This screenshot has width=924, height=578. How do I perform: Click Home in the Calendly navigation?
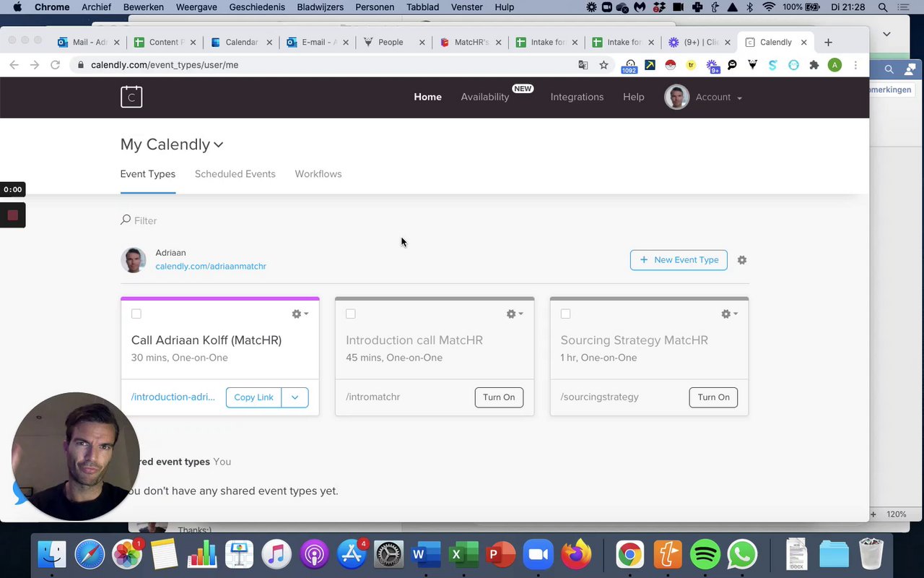click(x=427, y=97)
